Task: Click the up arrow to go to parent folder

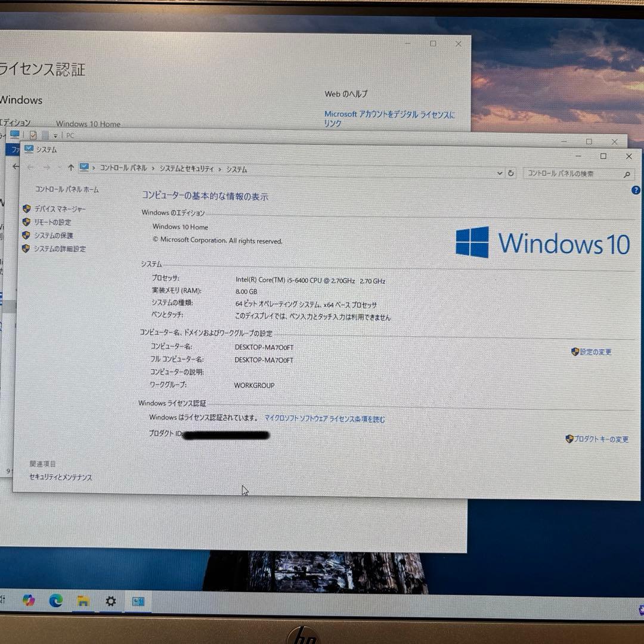Action: [70, 168]
